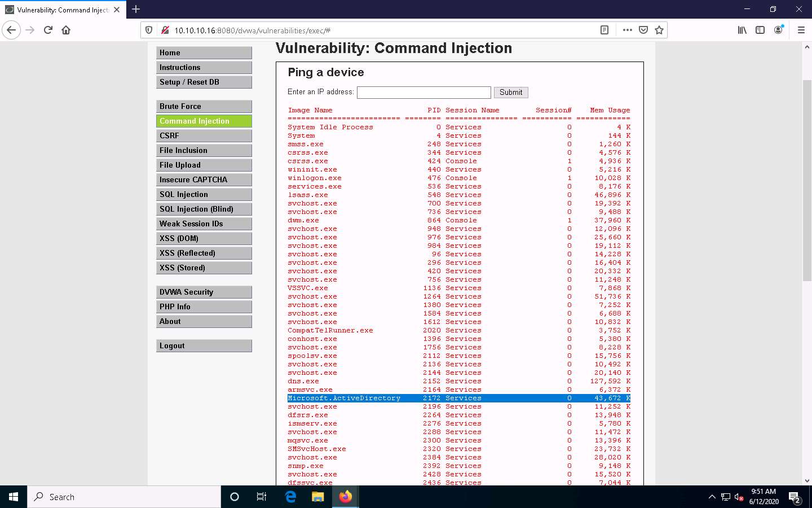This screenshot has width=812, height=508.
Task: Open the Firefox Account icon
Action: coord(779,30)
